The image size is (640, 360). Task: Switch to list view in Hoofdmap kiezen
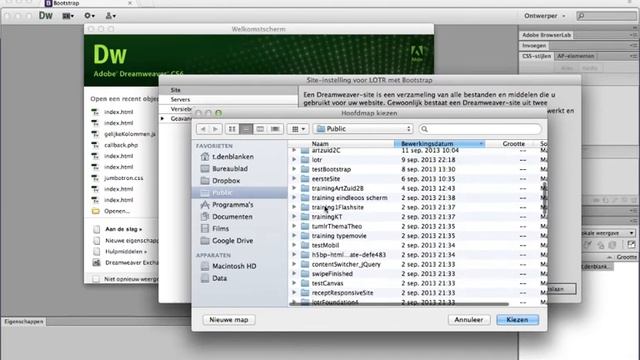click(x=246, y=129)
